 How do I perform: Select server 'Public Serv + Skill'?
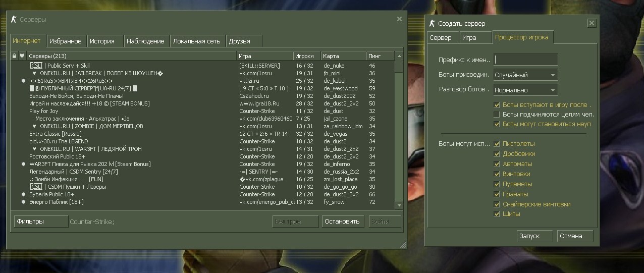202,66
